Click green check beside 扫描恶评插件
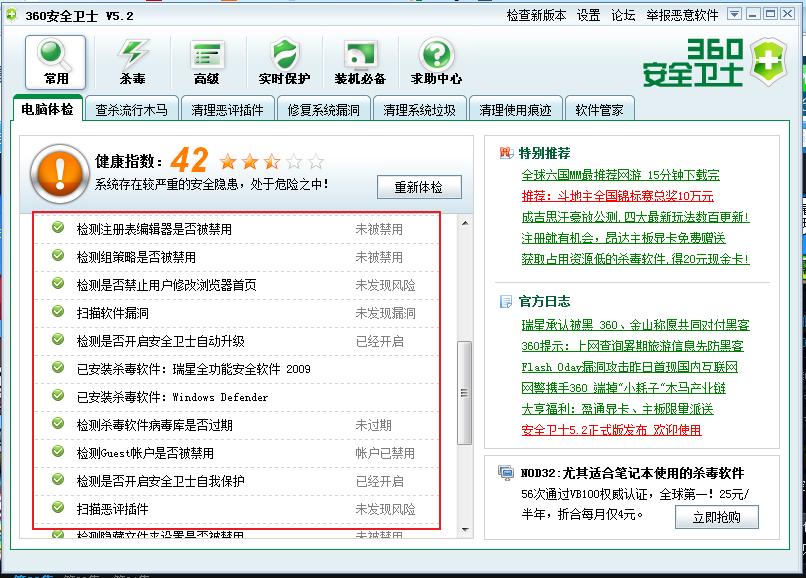This screenshot has width=806, height=578. tap(58, 508)
